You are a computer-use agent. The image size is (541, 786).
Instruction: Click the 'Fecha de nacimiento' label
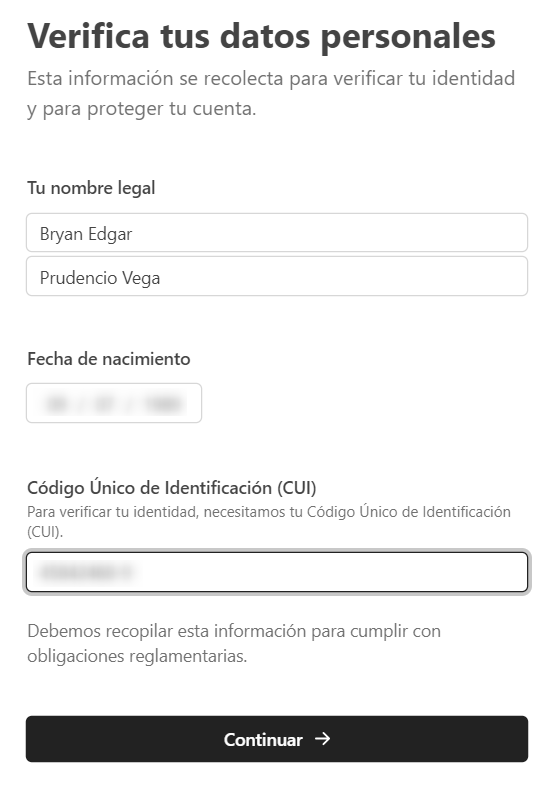109,359
